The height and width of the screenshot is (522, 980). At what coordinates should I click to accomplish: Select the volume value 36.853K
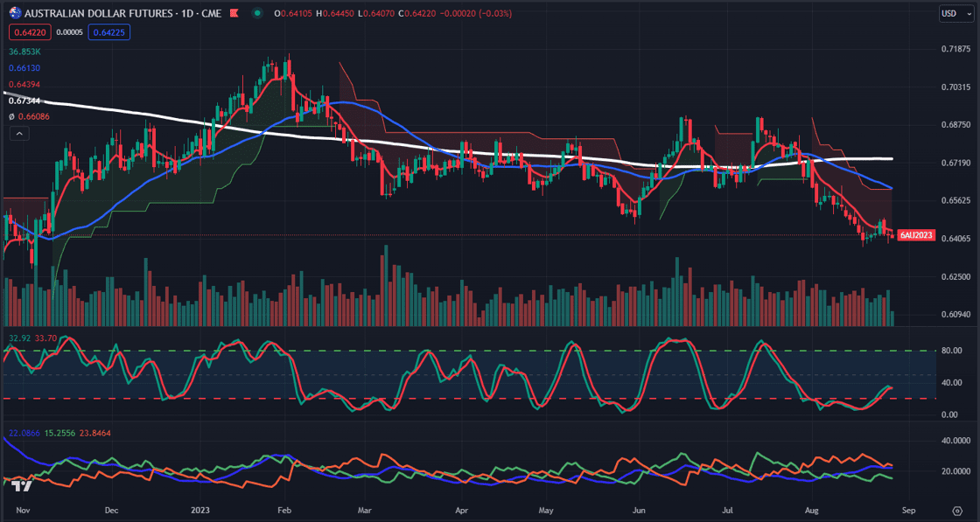click(25, 52)
